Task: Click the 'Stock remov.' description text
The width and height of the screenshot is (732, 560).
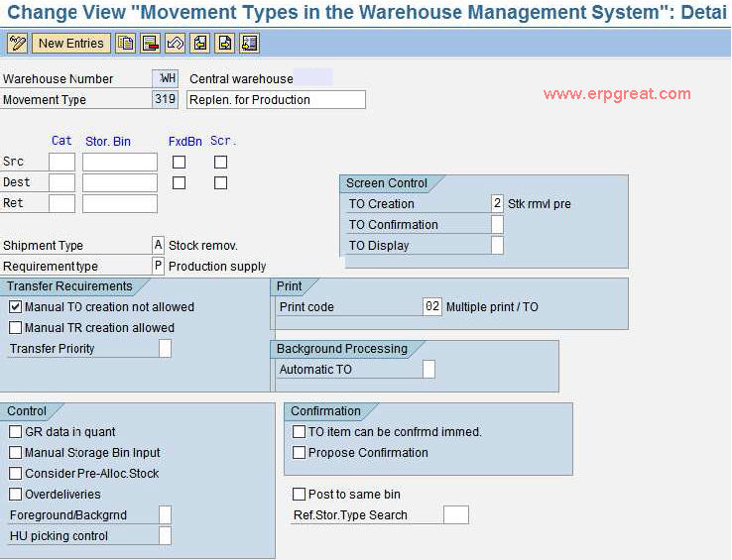Action: click(203, 246)
